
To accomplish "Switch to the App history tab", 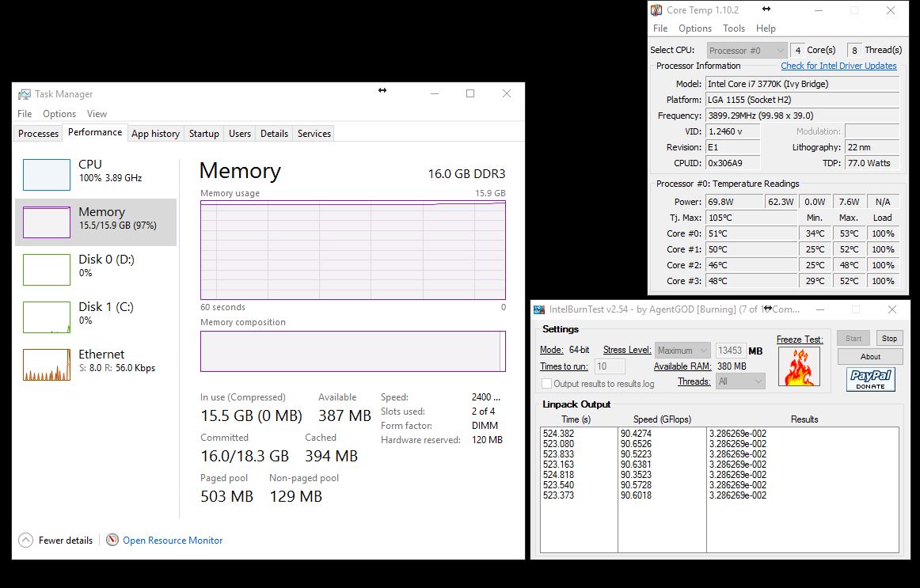I will tap(155, 134).
